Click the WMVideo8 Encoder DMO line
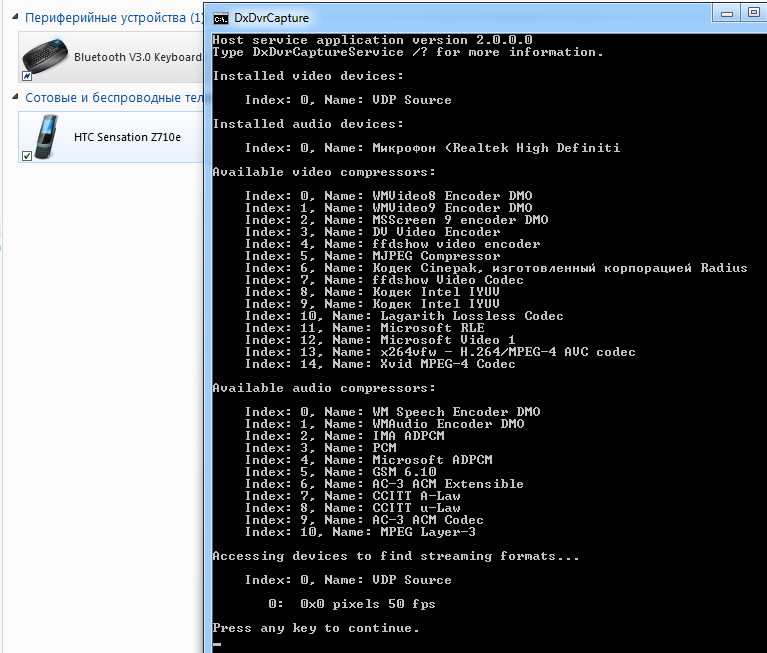 (x=388, y=196)
